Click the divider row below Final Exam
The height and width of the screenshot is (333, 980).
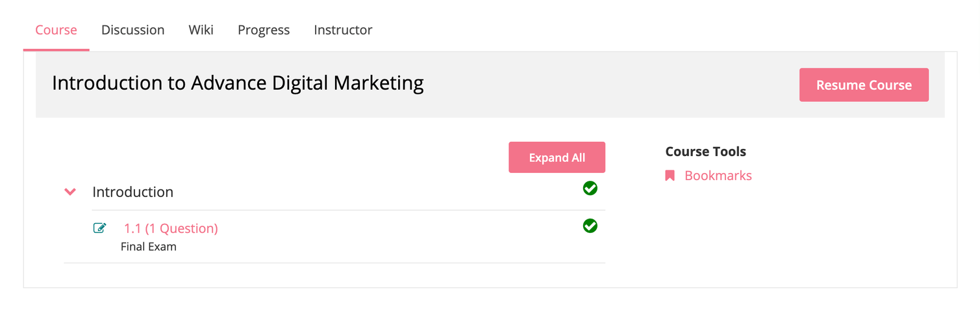[x=334, y=263]
